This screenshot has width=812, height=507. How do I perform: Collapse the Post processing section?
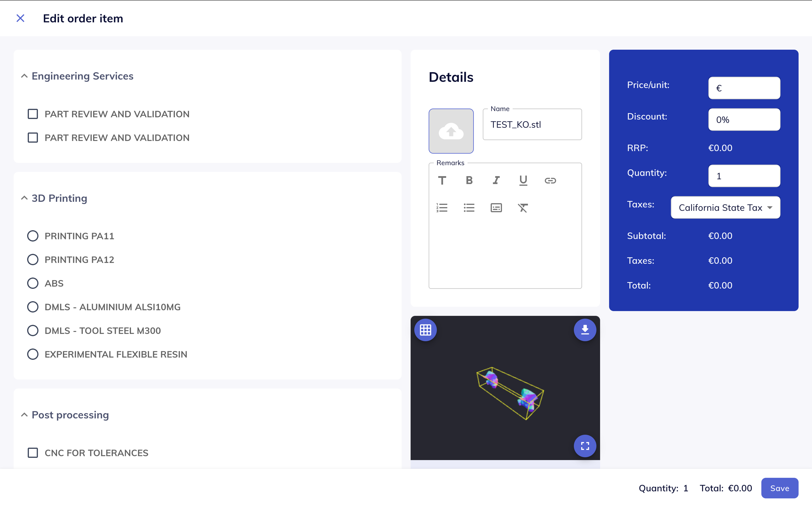(24, 415)
